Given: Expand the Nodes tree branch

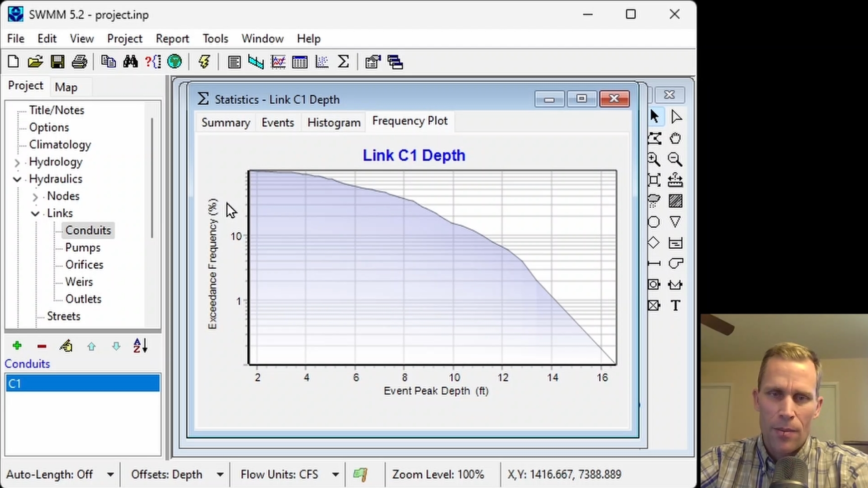Looking at the screenshot, I should click(x=35, y=197).
